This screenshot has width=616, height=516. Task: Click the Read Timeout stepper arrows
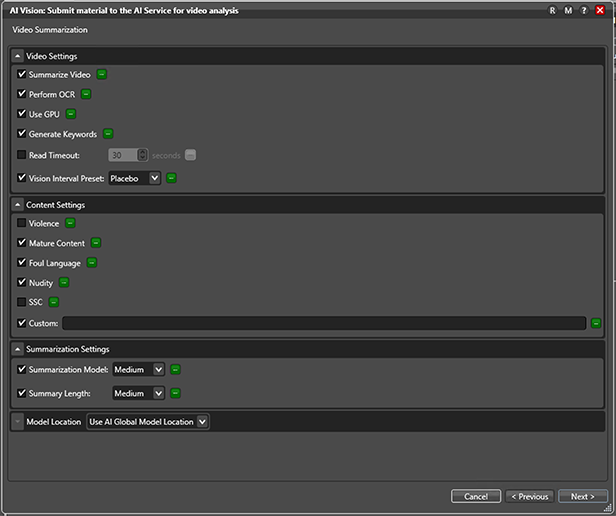(x=143, y=155)
